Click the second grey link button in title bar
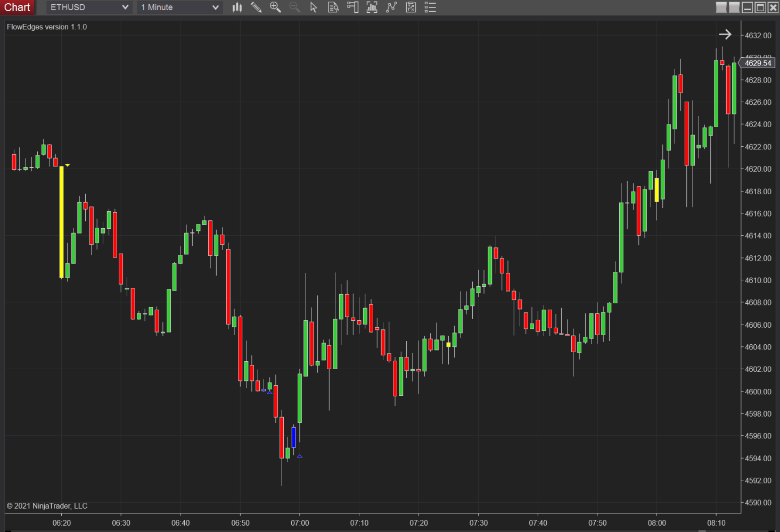This screenshot has width=780, height=532. tap(734, 7)
